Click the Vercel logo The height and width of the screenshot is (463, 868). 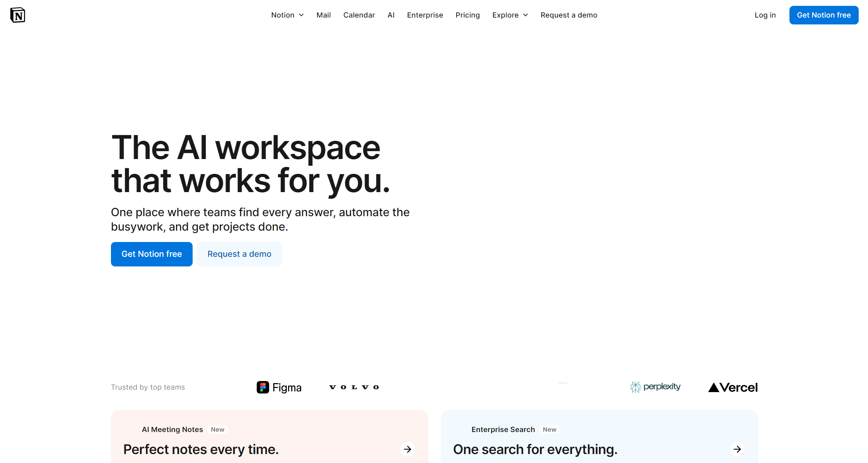tap(733, 388)
